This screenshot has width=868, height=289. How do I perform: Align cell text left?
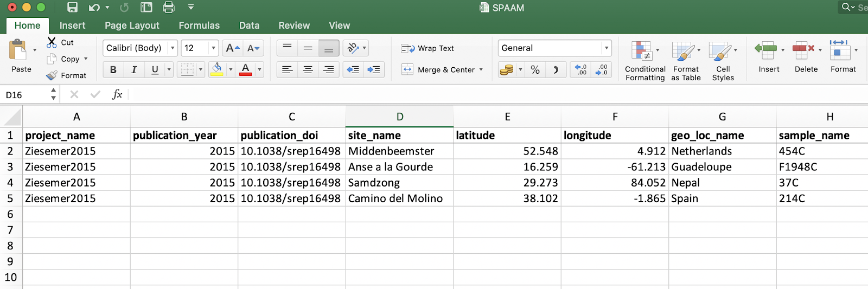288,69
